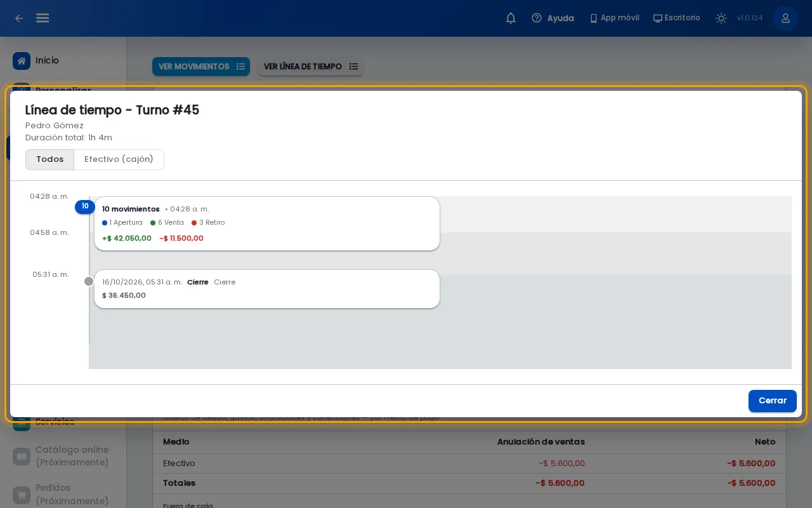Click the Pedidos sidebar cart icon
The width and height of the screenshot is (812, 508).
coord(22,495)
